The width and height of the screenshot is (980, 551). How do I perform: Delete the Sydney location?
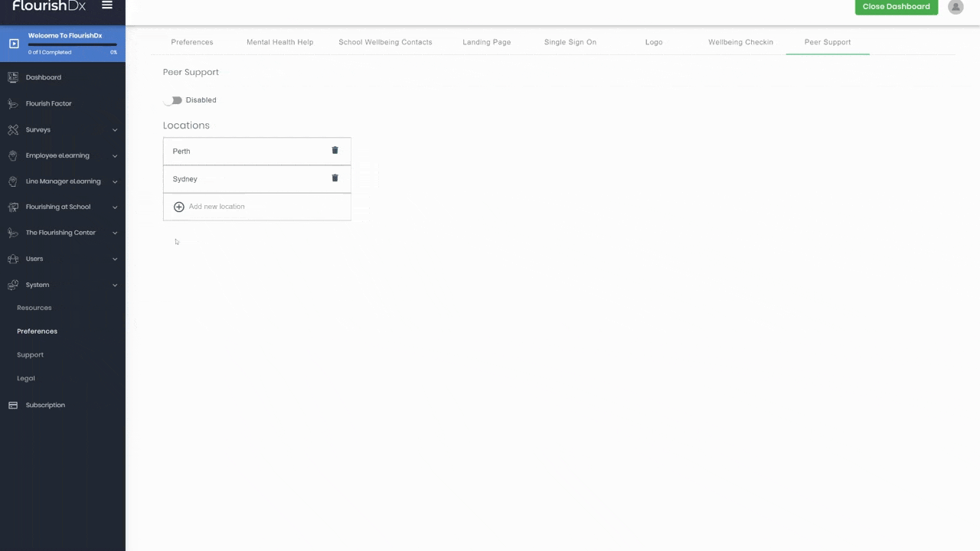pos(335,178)
